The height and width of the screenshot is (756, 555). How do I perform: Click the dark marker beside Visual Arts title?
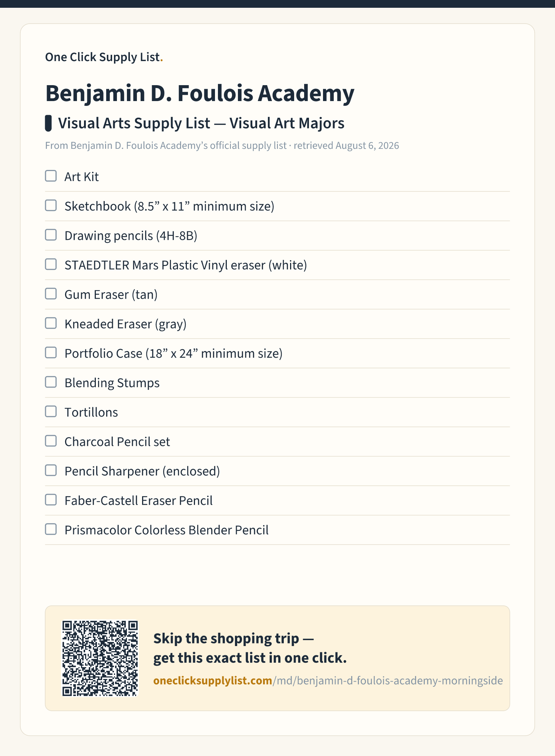click(48, 123)
